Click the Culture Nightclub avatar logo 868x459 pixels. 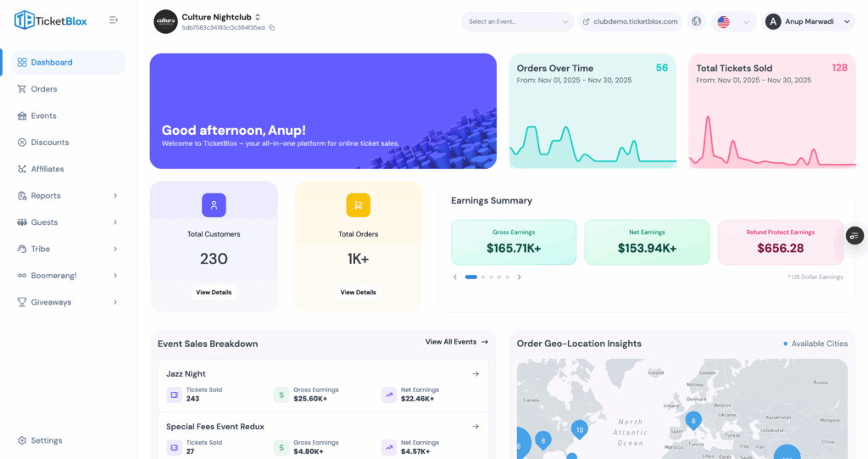click(x=165, y=21)
